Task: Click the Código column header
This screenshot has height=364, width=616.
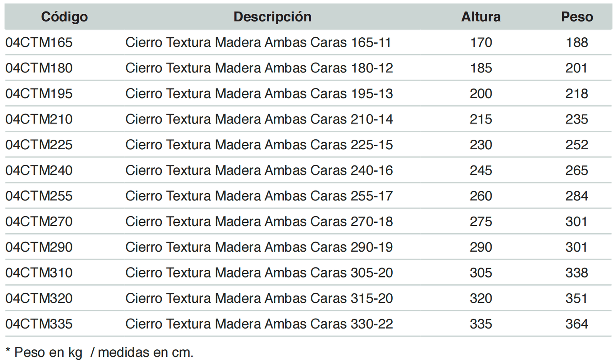Action: tap(64, 17)
